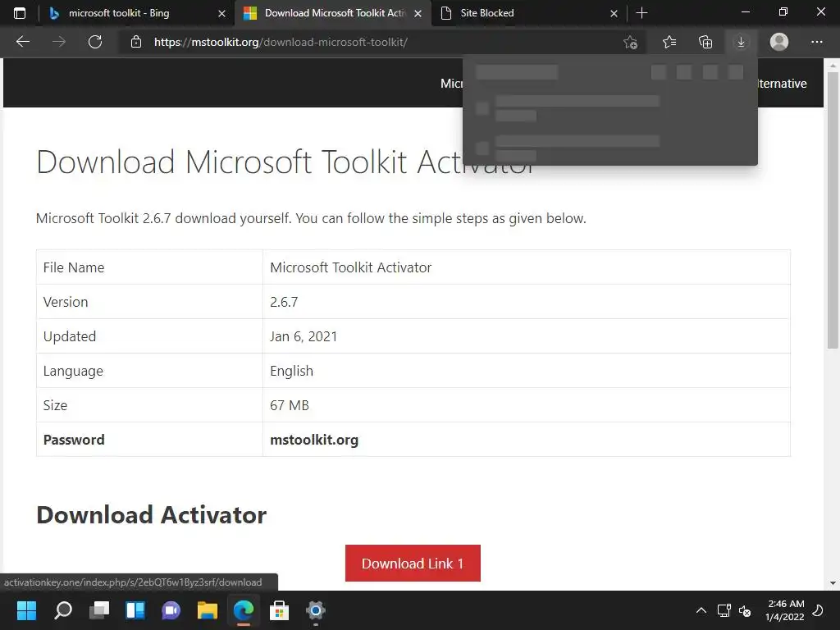The image size is (840, 630).
Task: Open the Widgets taskbar icon
Action: point(135,610)
